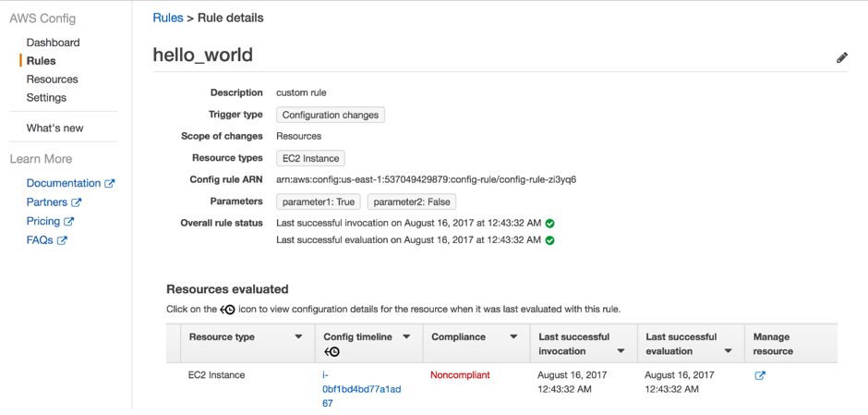Click the Overall rule status label
Image resolution: width=868 pixels, height=415 pixels.
click(222, 224)
